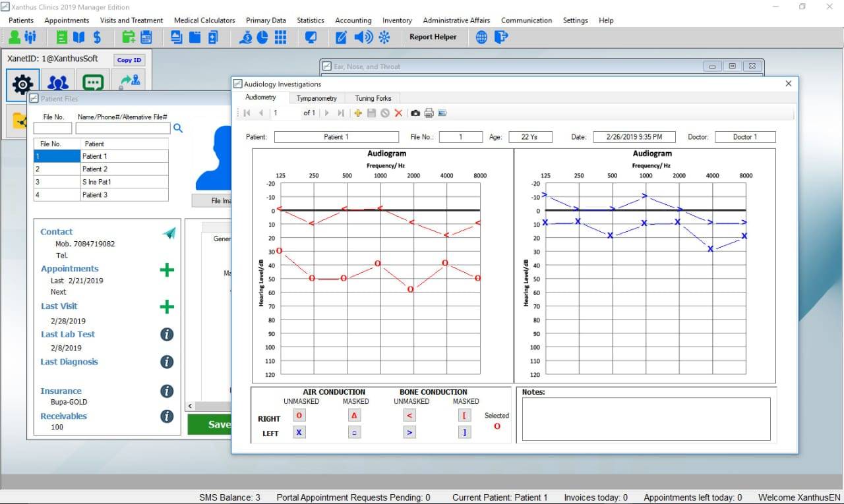Open the Tuning Forks tab

pyautogui.click(x=373, y=98)
